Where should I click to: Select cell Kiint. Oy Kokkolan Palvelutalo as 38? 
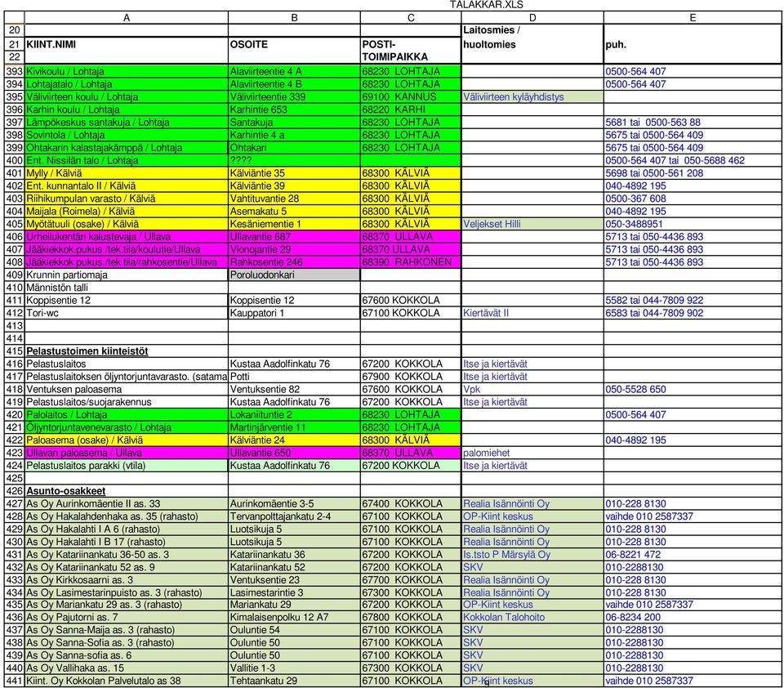127,681
